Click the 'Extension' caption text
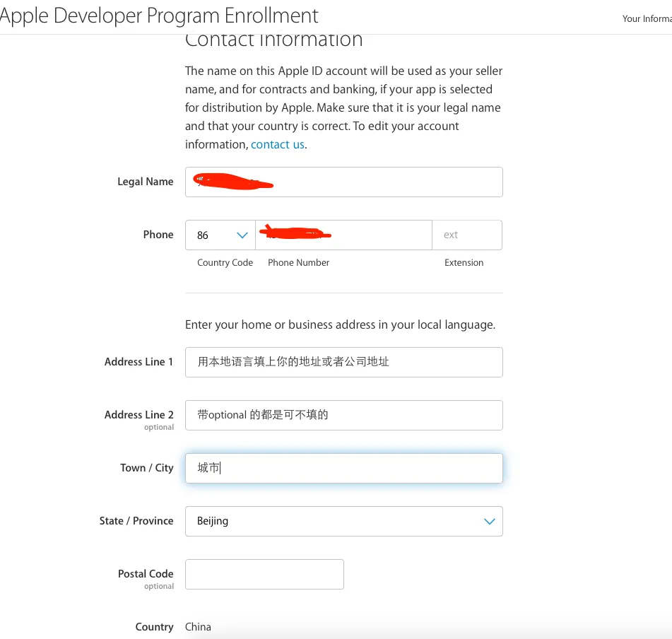 [x=464, y=262]
